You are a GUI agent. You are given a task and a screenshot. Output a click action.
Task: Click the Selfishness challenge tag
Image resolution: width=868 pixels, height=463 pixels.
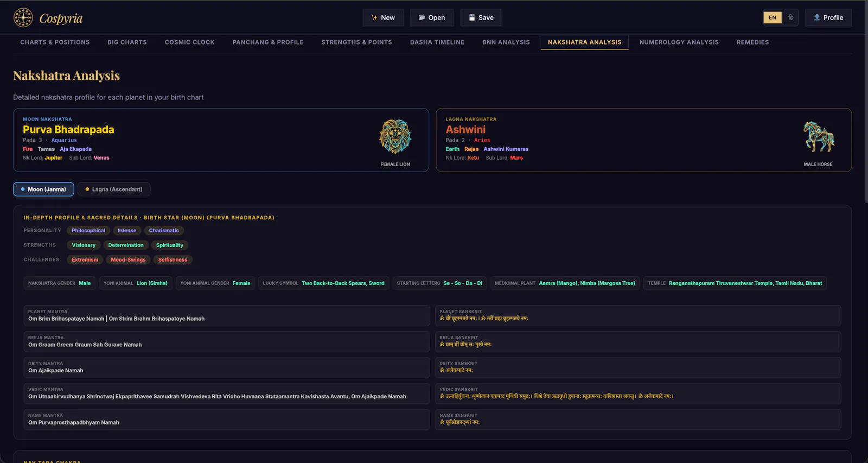[173, 260]
